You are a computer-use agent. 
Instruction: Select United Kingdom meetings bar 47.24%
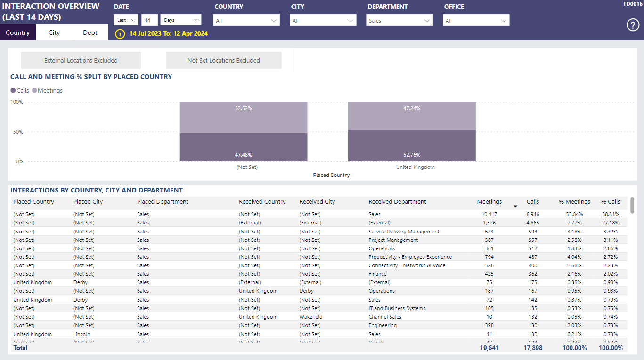(412, 116)
